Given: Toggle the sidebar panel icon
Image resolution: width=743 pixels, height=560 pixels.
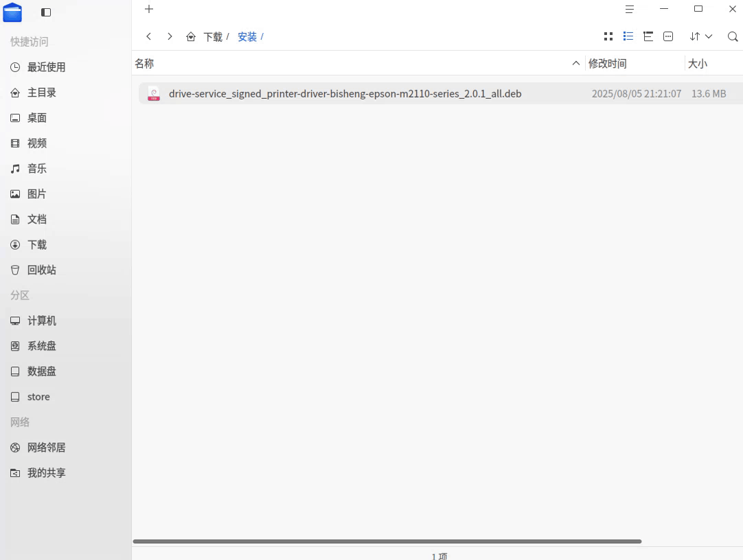Looking at the screenshot, I should pyautogui.click(x=46, y=12).
